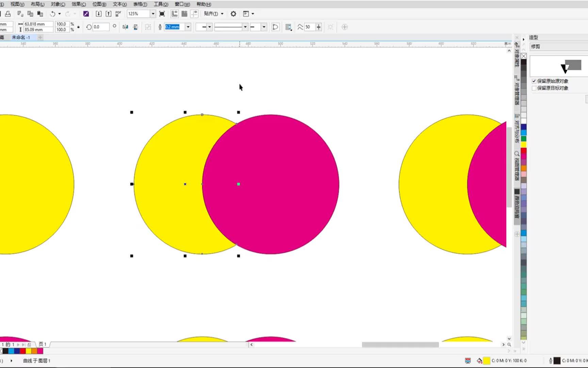Open the 表格 menu
Viewport: 588px width, 368px height.
pyautogui.click(x=140, y=4)
